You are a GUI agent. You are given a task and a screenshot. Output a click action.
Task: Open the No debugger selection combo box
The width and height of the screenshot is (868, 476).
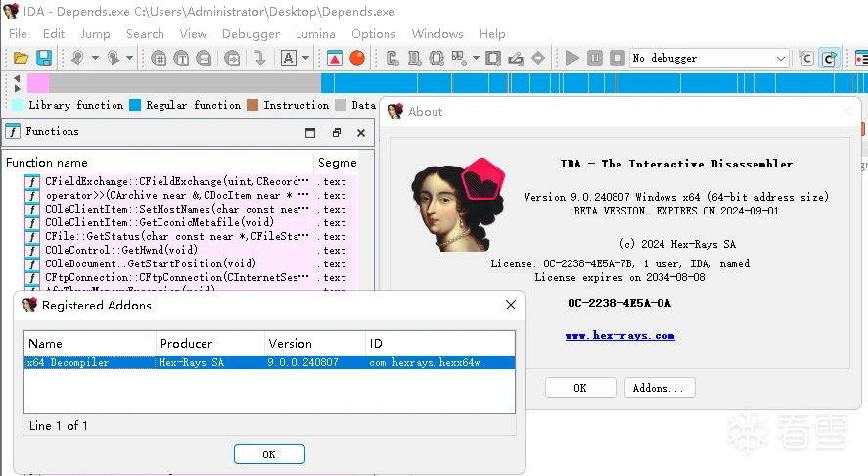(709, 58)
